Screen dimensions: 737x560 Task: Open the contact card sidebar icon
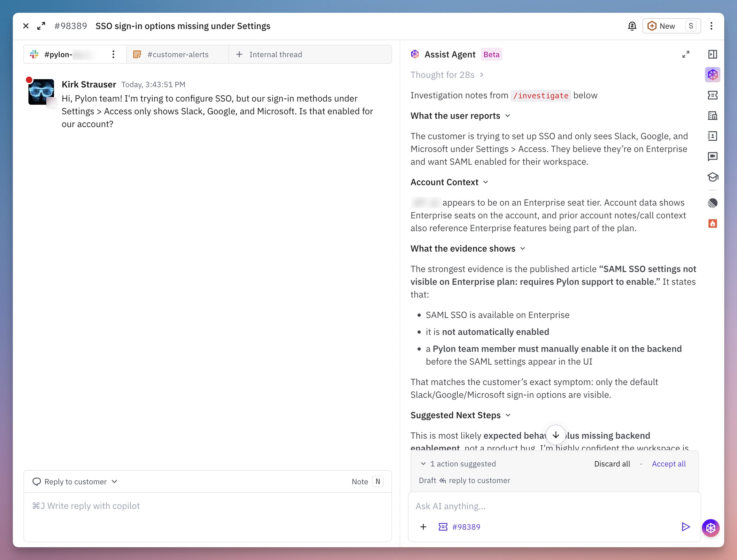coord(712,136)
